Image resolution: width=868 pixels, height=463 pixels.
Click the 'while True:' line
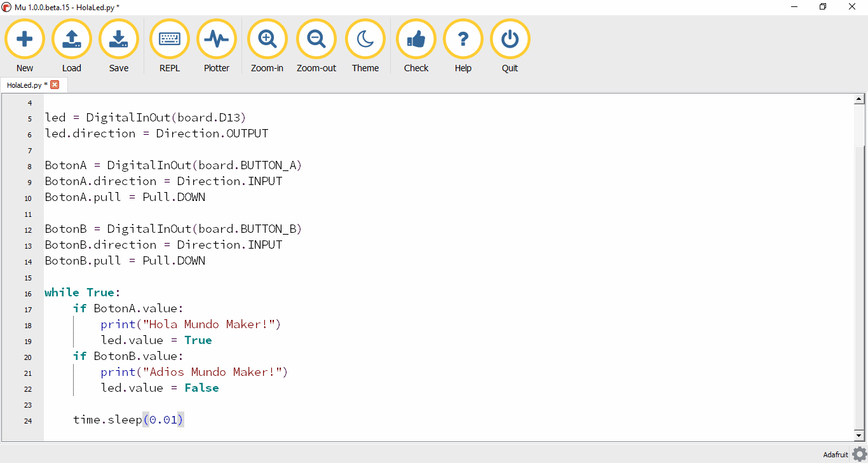[x=83, y=293]
